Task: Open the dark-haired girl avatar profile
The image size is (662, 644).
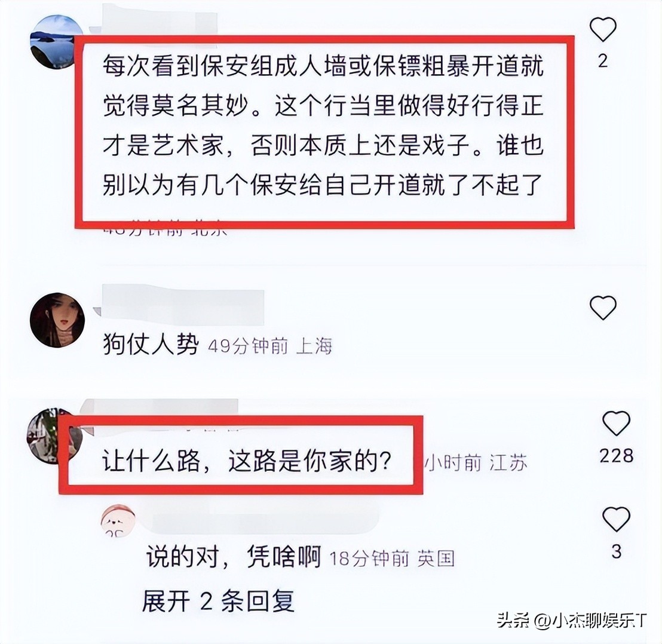Action: (57, 320)
